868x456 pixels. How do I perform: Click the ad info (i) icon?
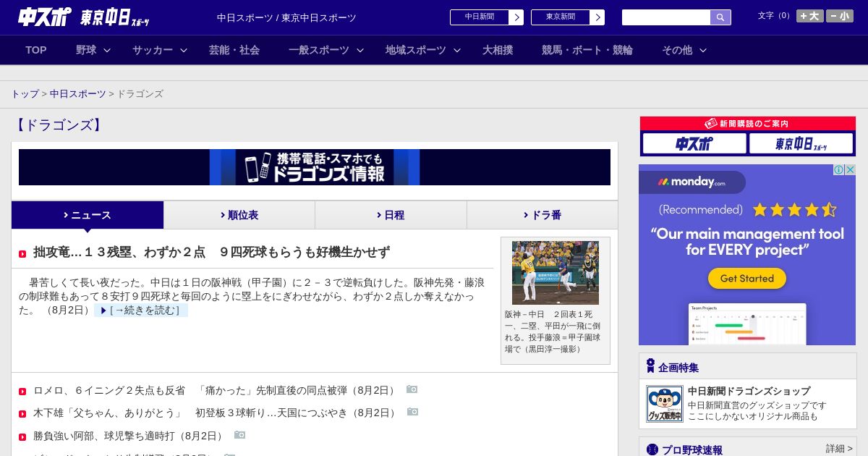[838, 170]
